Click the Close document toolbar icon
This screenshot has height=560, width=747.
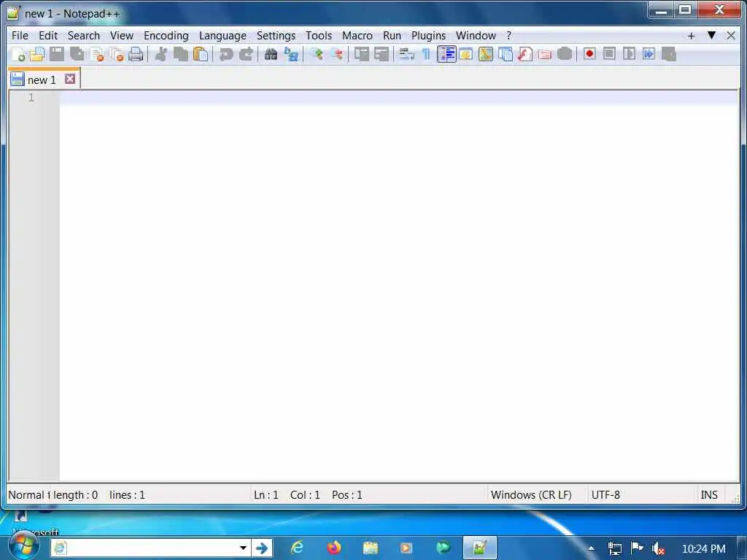pos(97,54)
